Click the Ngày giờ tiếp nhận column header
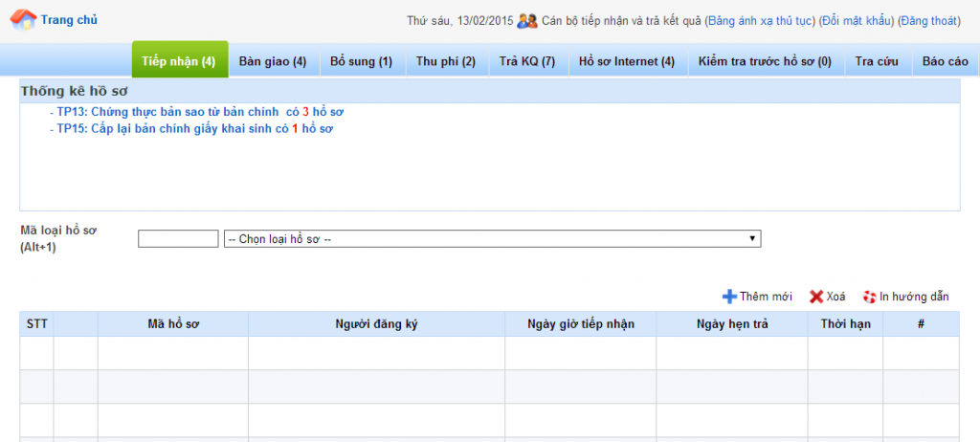This screenshot has width=980, height=442. (x=581, y=323)
